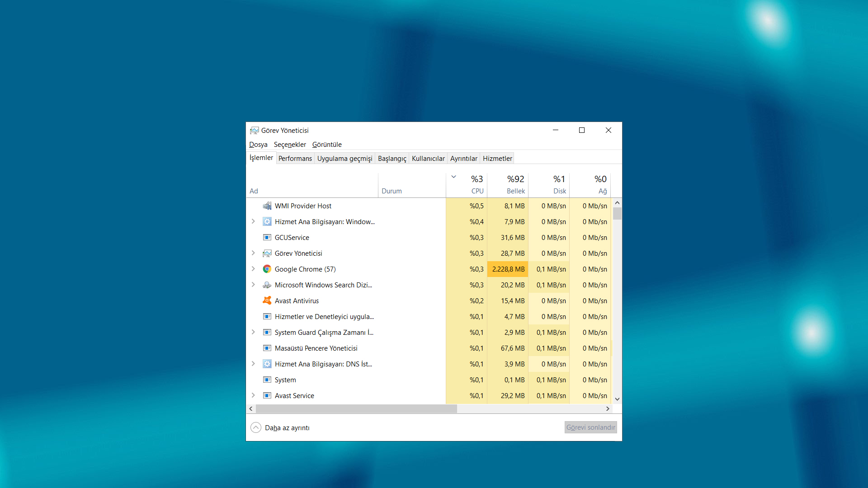Click the System process icon
The width and height of the screenshot is (868, 488).
click(x=267, y=380)
